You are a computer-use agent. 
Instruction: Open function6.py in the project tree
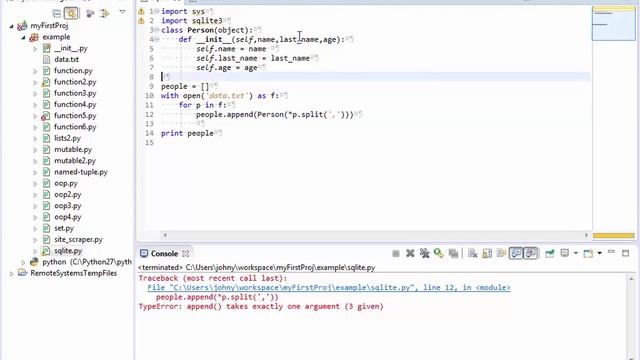pyautogui.click(x=75, y=127)
